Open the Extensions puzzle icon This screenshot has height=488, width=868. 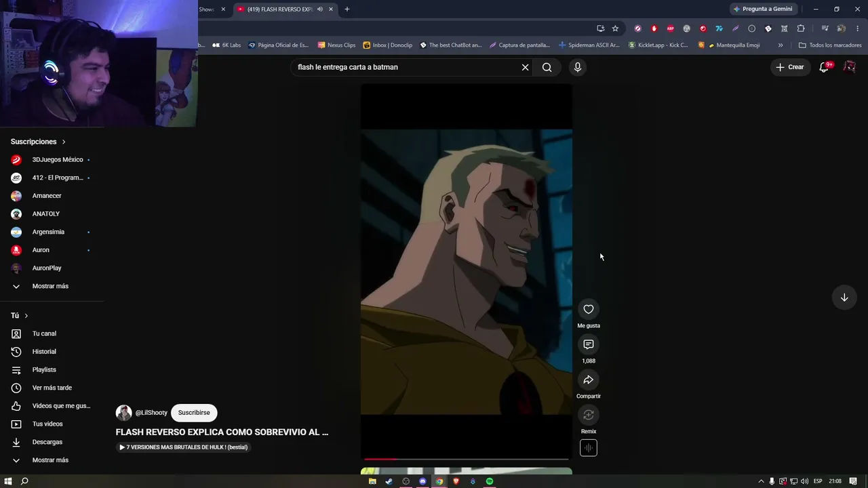pos(801,28)
